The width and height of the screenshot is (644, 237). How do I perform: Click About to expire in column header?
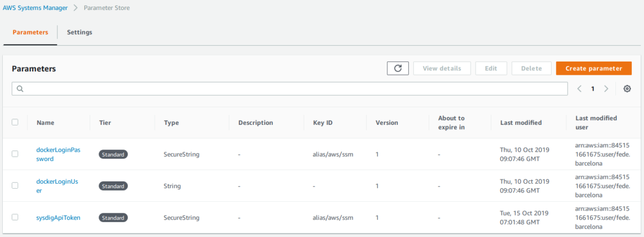pos(451,123)
